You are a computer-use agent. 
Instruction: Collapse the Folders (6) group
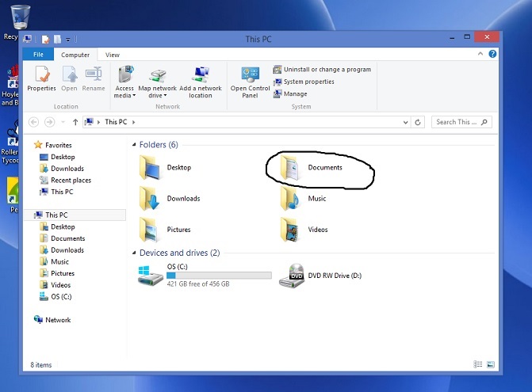[133, 145]
